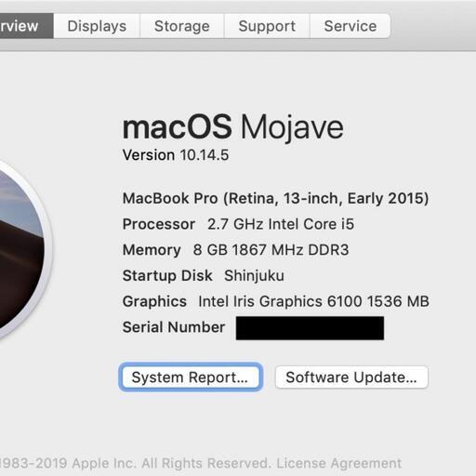Open the Displays tab

[x=97, y=26]
